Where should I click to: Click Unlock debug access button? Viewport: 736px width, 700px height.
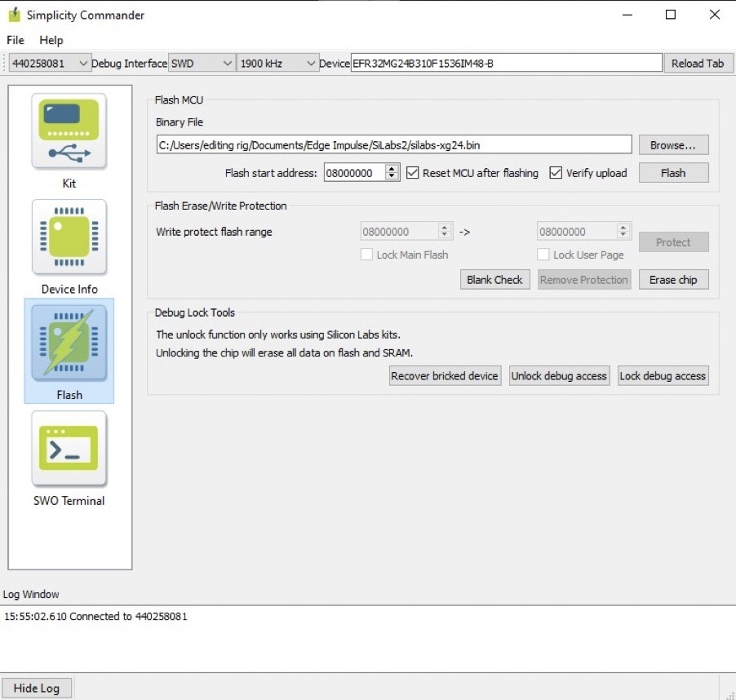[559, 376]
